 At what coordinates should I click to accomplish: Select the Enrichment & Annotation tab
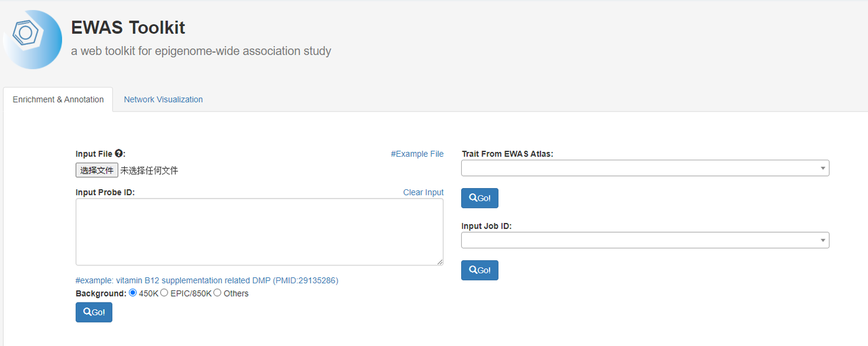pyautogui.click(x=58, y=99)
